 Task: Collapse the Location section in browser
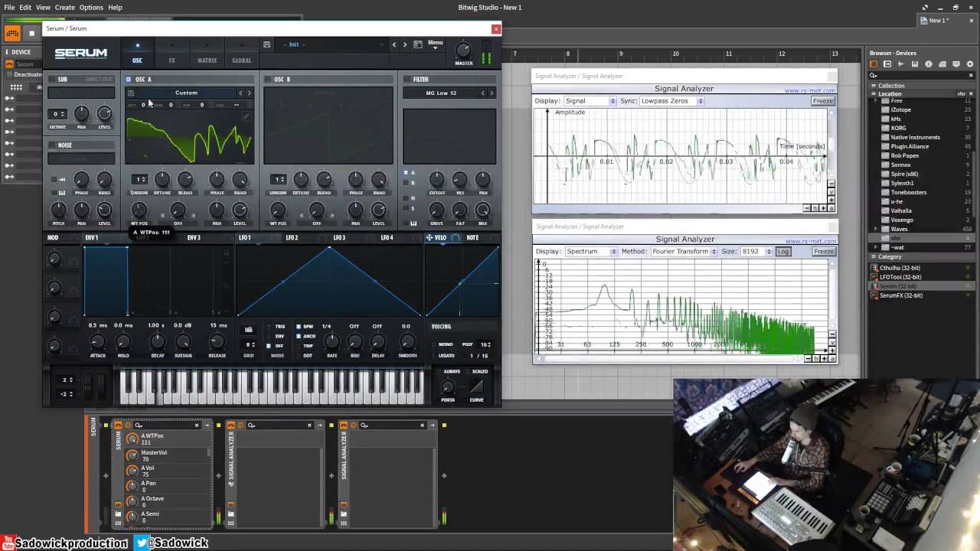874,94
